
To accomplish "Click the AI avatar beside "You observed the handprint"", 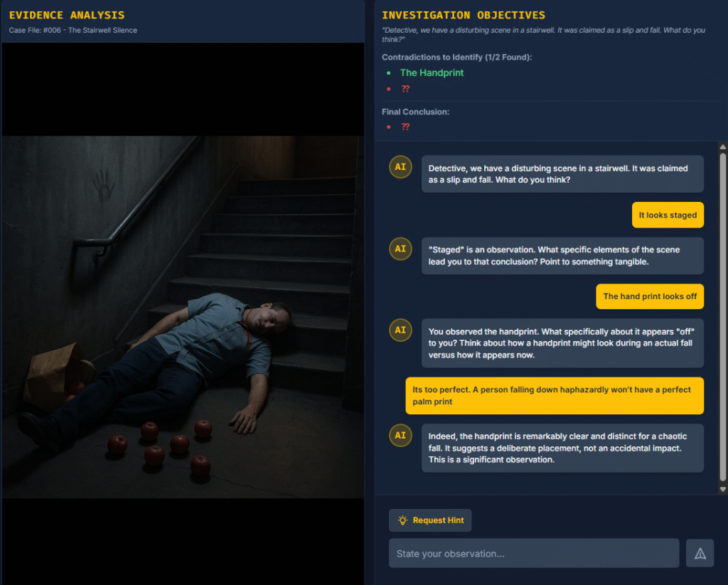I will [400, 331].
